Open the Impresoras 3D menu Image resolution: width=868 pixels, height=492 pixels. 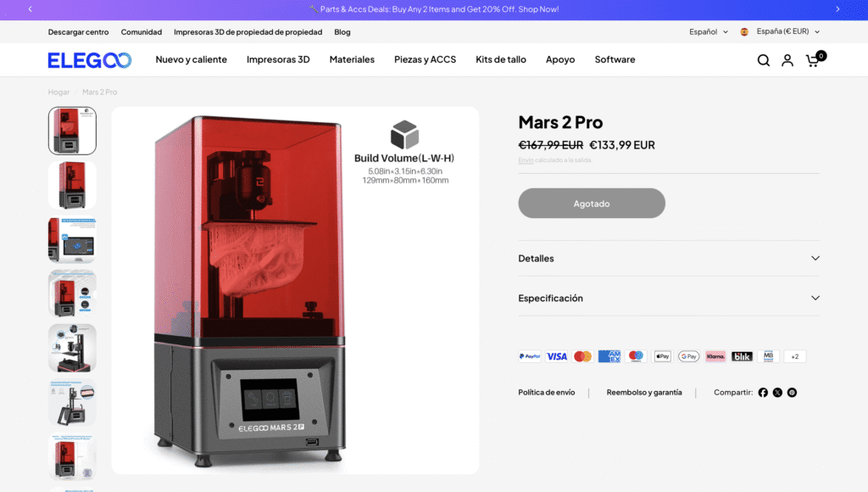point(278,59)
